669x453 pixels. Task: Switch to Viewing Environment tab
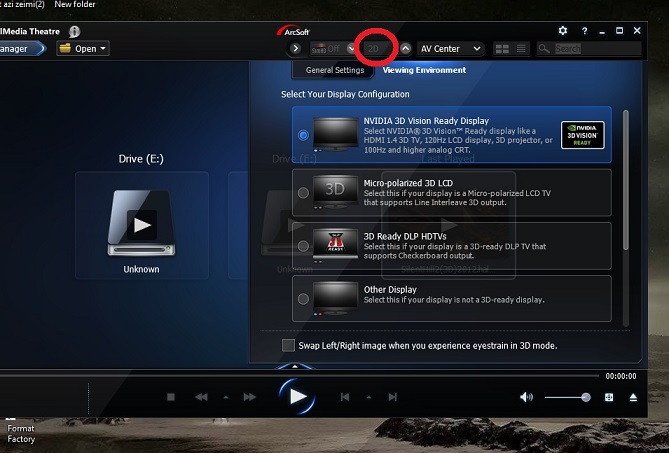click(424, 70)
